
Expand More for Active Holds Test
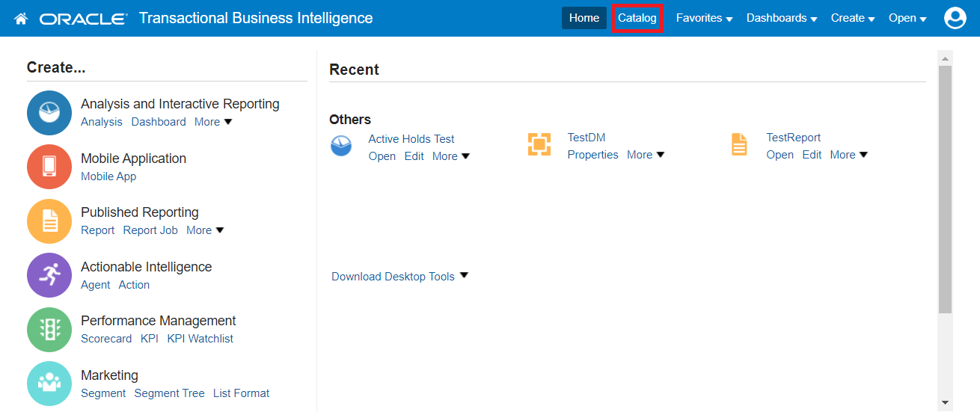(x=451, y=156)
